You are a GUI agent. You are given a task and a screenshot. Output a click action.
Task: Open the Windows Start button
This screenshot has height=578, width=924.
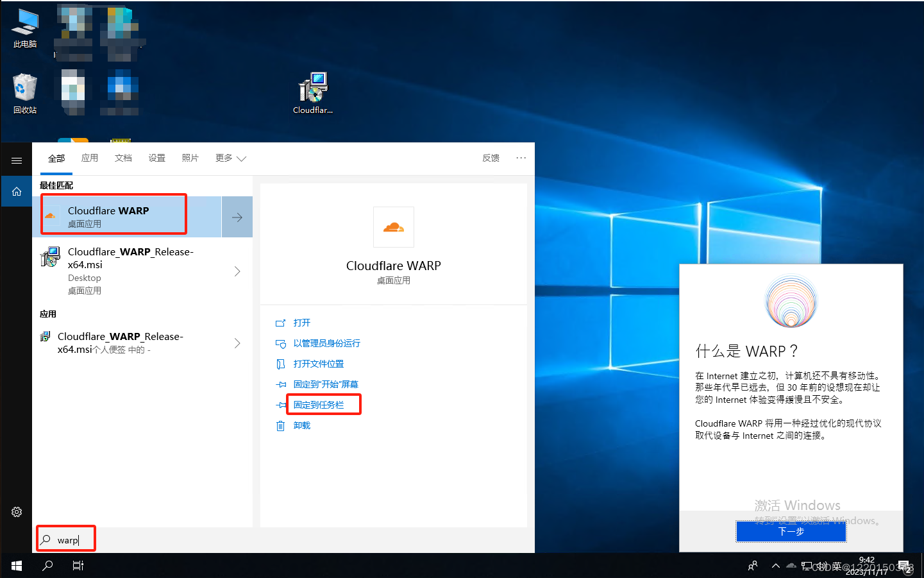click(17, 566)
